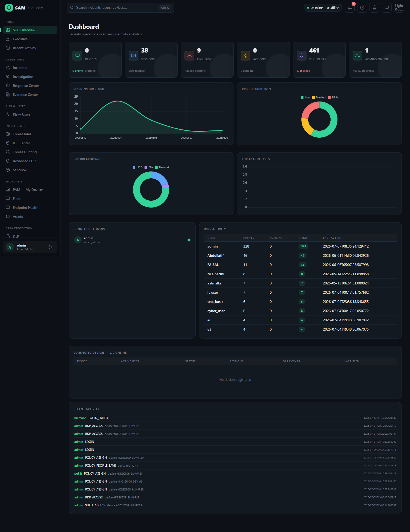Click the Endpoint Health icon
The height and width of the screenshot is (532, 410).
[8, 208]
